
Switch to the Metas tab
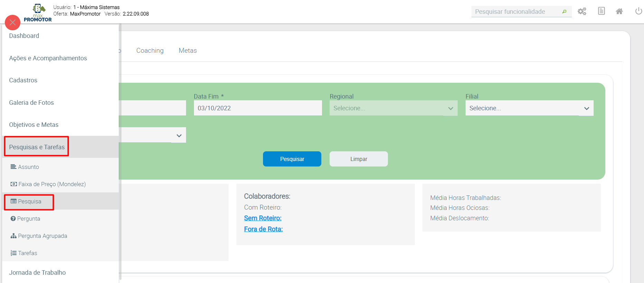pos(188,51)
